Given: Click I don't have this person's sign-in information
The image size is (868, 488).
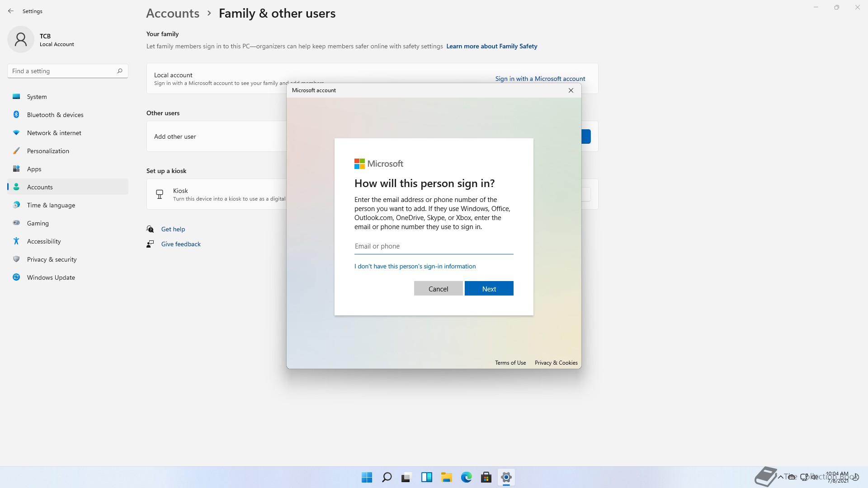Looking at the screenshot, I should click(415, 266).
